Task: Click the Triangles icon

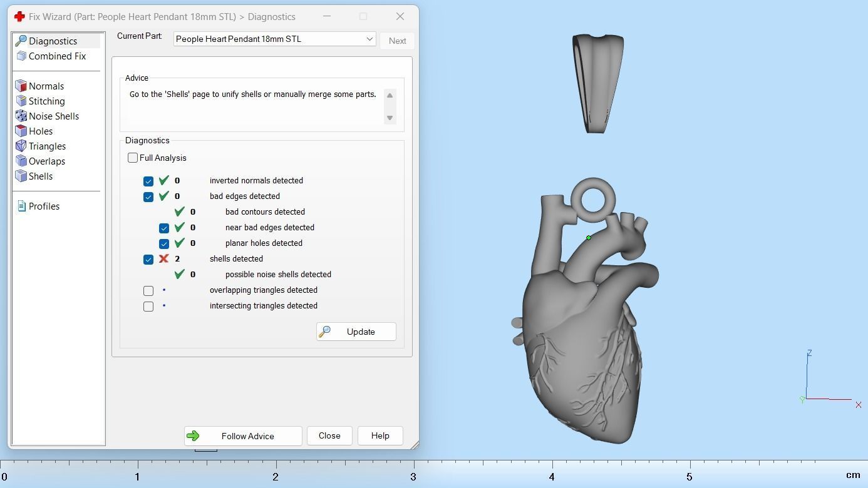Action: (x=21, y=146)
